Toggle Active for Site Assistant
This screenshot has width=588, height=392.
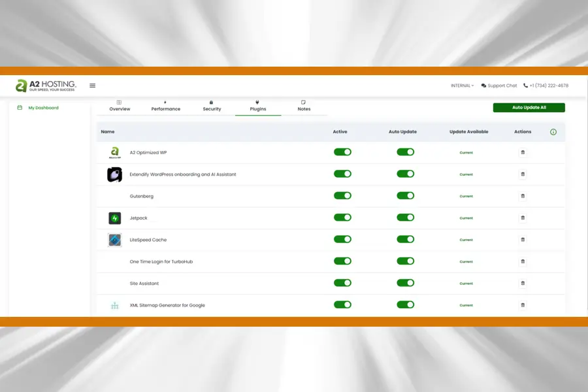[x=342, y=283]
